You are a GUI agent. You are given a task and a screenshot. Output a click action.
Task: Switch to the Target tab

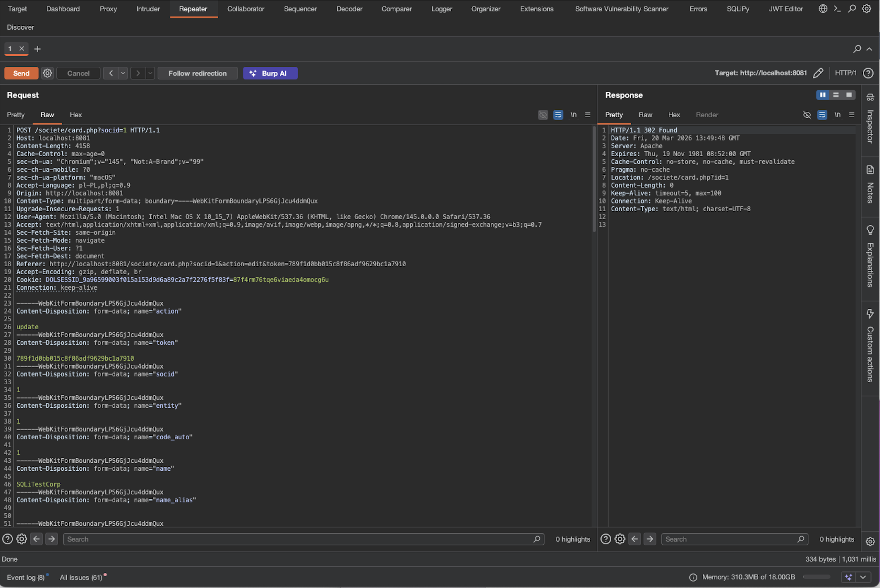pos(17,9)
